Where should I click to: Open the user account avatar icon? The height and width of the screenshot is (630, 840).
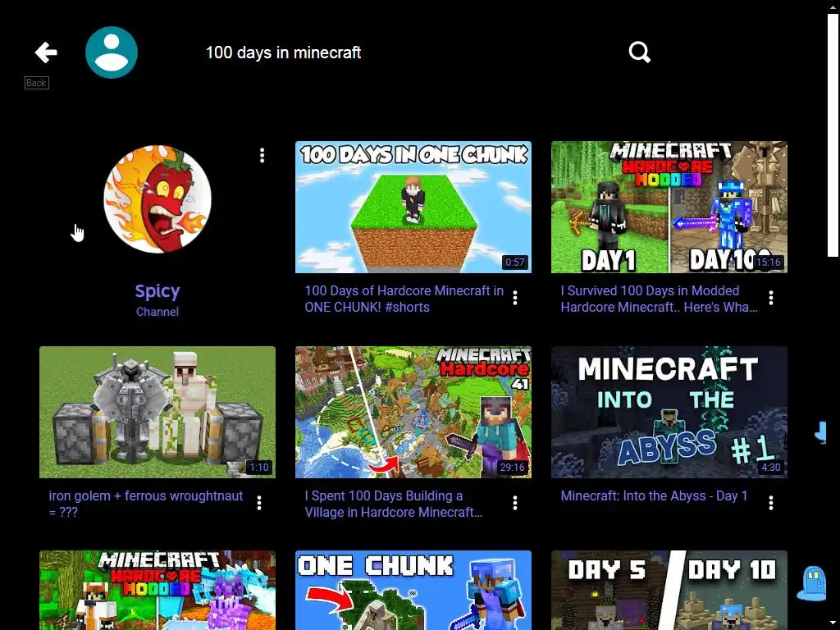112,52
